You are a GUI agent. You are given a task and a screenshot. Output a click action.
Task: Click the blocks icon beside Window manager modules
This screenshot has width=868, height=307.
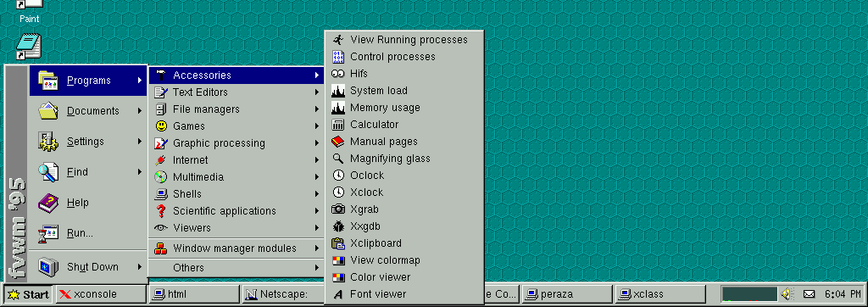pyautogui.click(x=161, y=248)
